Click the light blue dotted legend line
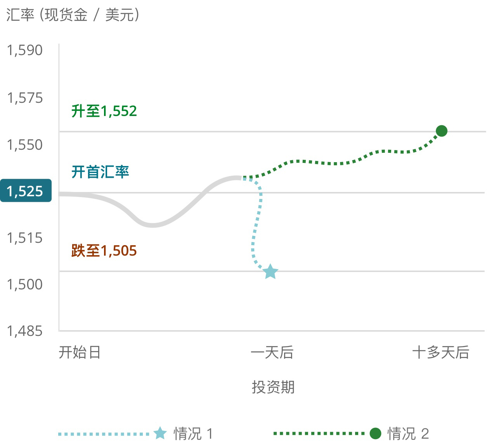489x448 pixels. (104, 434)
